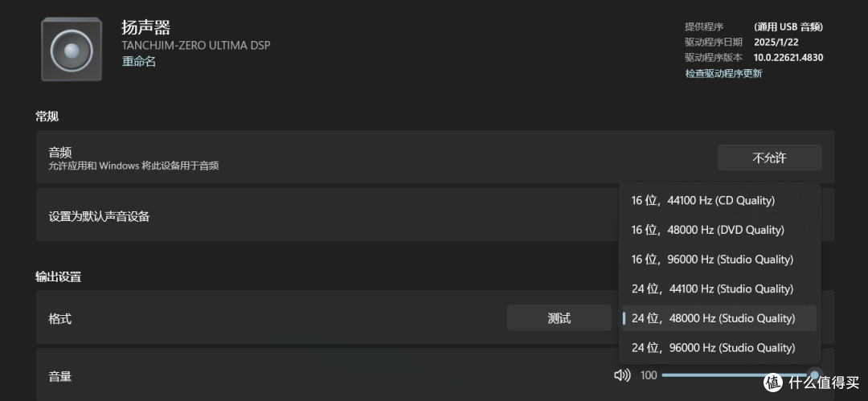
Task: Click the speaker device icon
Action: click(x=72, y=49)
